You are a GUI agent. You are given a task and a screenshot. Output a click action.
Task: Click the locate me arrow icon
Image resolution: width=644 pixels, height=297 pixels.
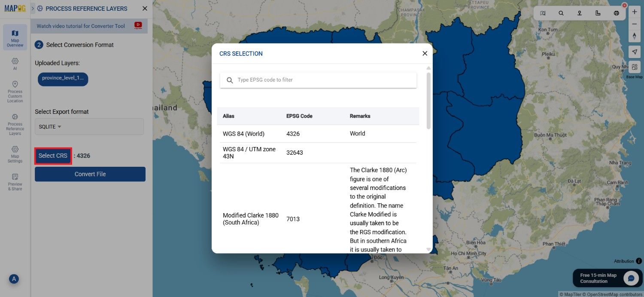635,52
